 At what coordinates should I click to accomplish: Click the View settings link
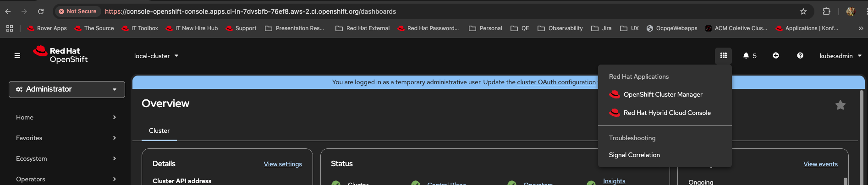click(283, 164)
